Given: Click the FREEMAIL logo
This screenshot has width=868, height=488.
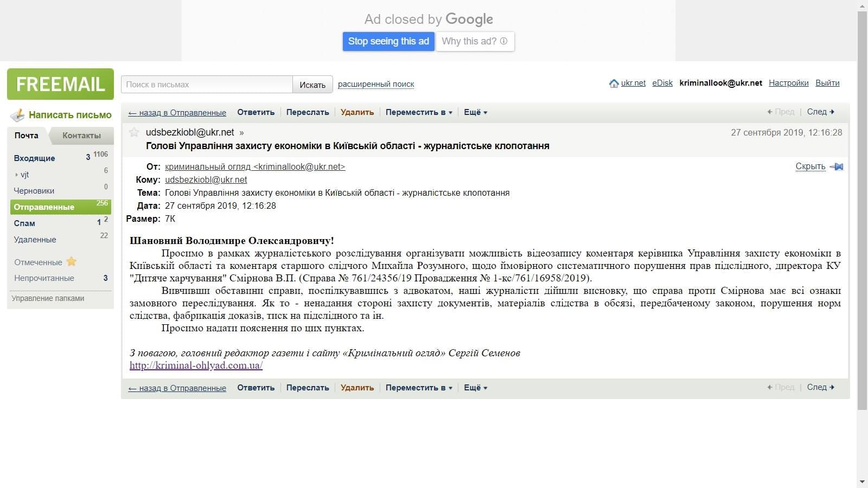Looking at the screenshot, I should coord(60,84).
